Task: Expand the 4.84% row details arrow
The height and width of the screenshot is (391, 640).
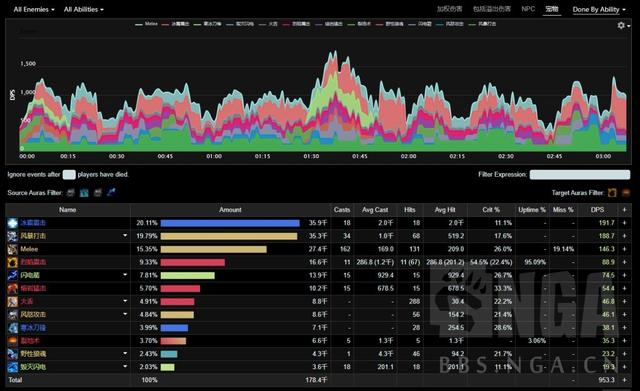Action: [x=125, y=314]
